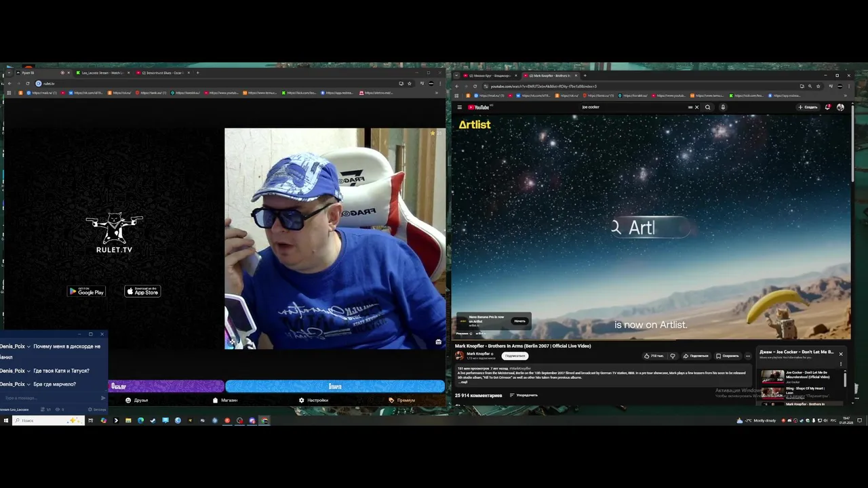Open the Windows Start menu
The height and width of the screenshot is (488, 868).
(x=5, y=420)
